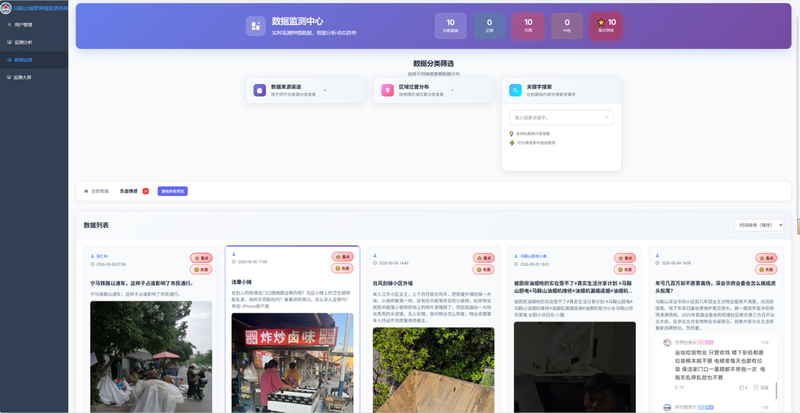Click 负面 badge on 违章小摊 card

(342, 268)
